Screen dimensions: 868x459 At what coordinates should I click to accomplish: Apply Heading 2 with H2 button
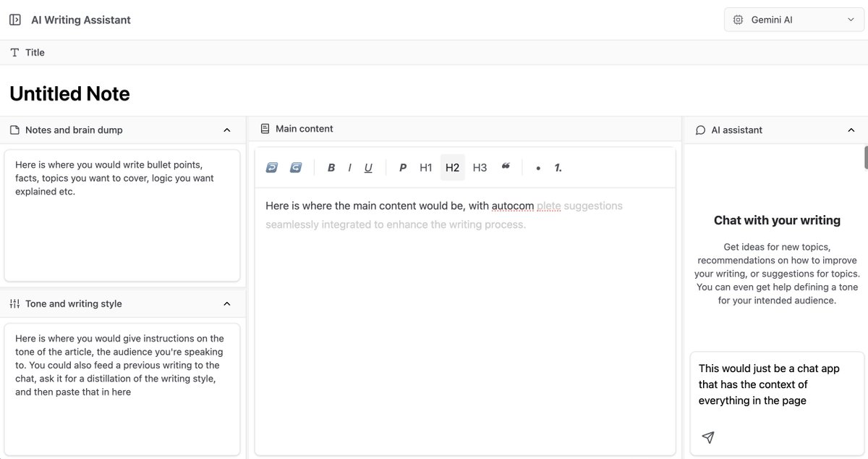coord(453,167)
